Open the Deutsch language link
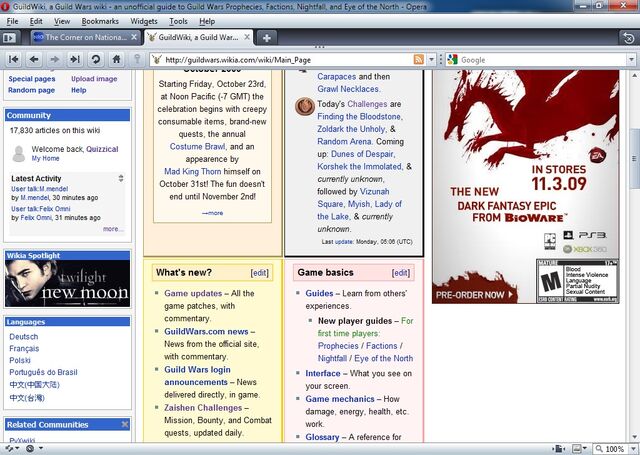The width and height of the screenshot is (640, 455). coord(24,337)
